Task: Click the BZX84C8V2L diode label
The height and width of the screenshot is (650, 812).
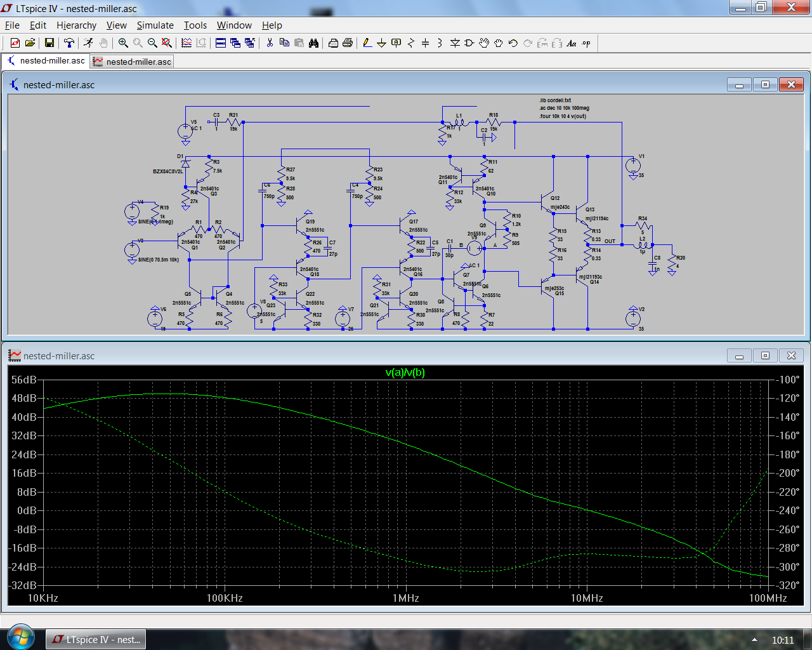Action: coord(167,171)
